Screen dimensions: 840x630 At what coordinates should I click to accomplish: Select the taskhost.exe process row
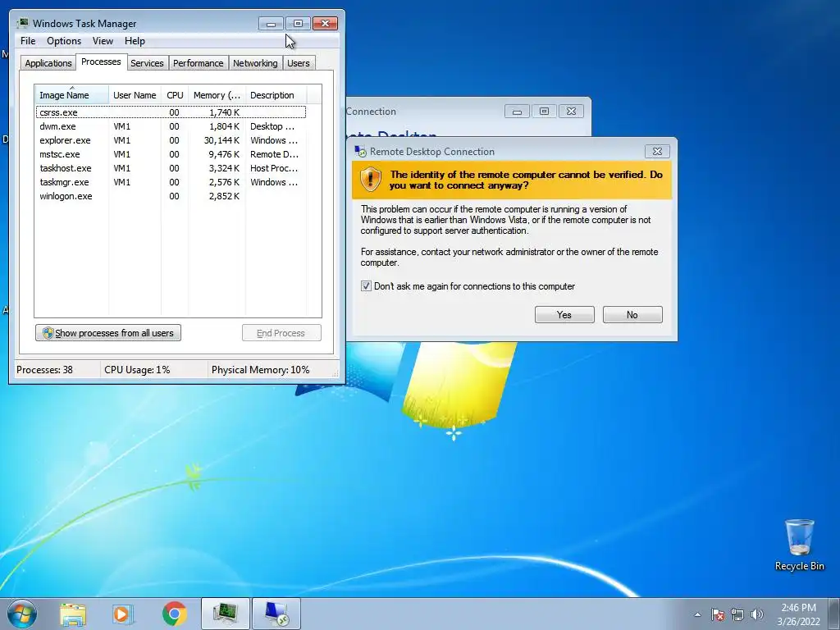(x=171, y=168)
